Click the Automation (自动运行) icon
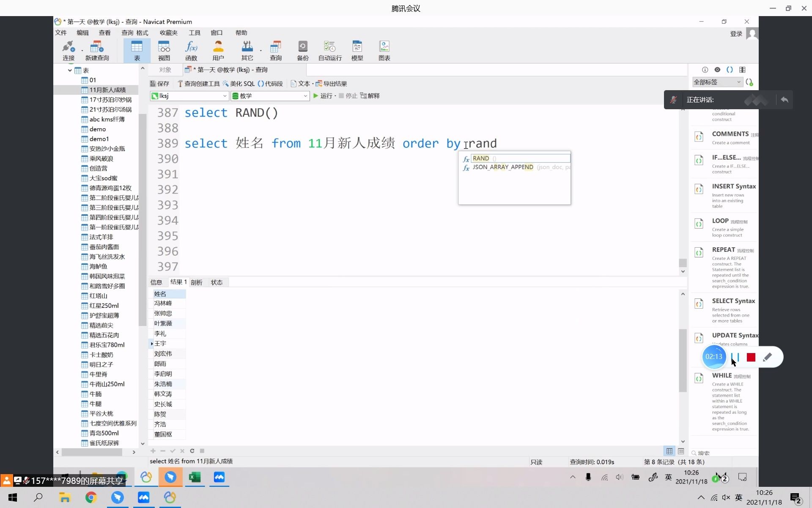Image resolution: width=812 pixels, height=508 pixels. (x=330, y=50)
